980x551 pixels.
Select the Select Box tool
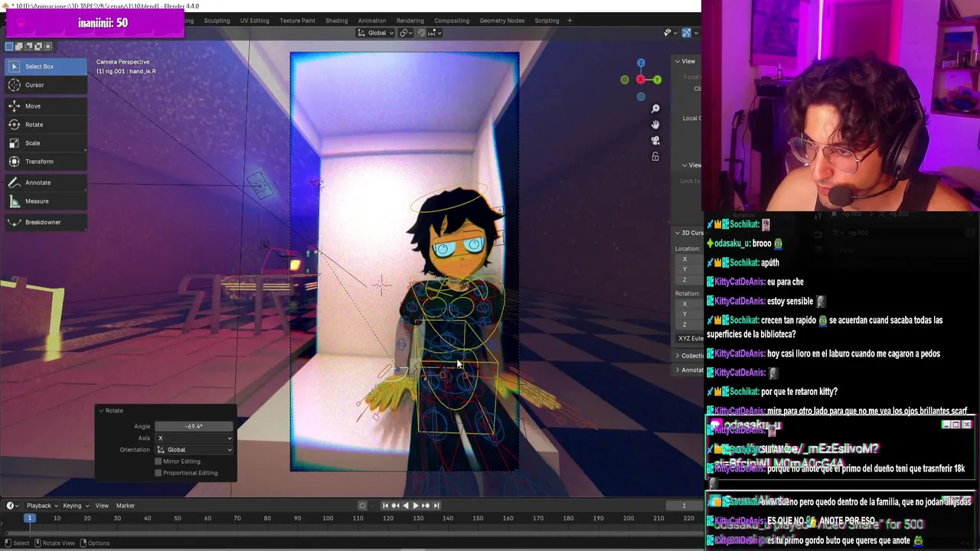46,67
